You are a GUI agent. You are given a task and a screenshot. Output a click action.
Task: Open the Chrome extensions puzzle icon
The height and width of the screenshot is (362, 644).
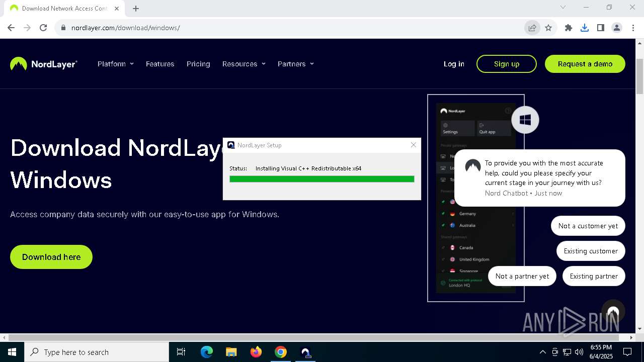pos(569,28)
